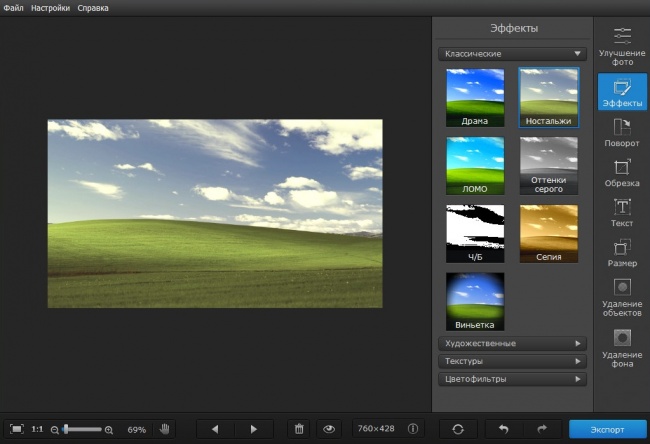The height and width of the screenshot is (444, 650).
Task: Click the undo arrow
Action: [x=504, y=429]
